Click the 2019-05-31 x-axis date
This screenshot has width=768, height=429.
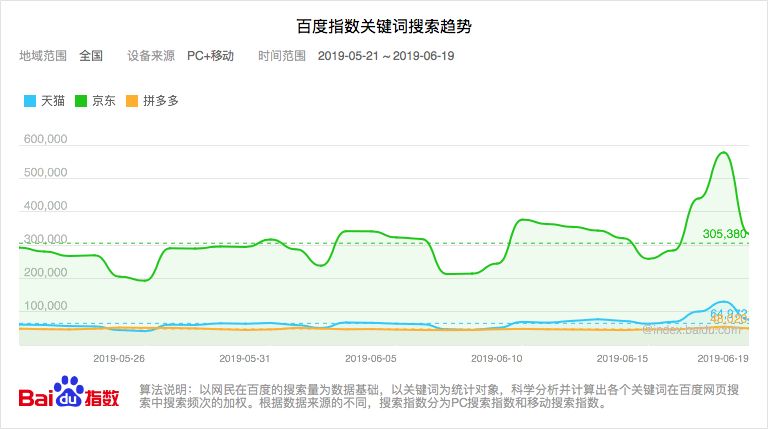[244, 358]
